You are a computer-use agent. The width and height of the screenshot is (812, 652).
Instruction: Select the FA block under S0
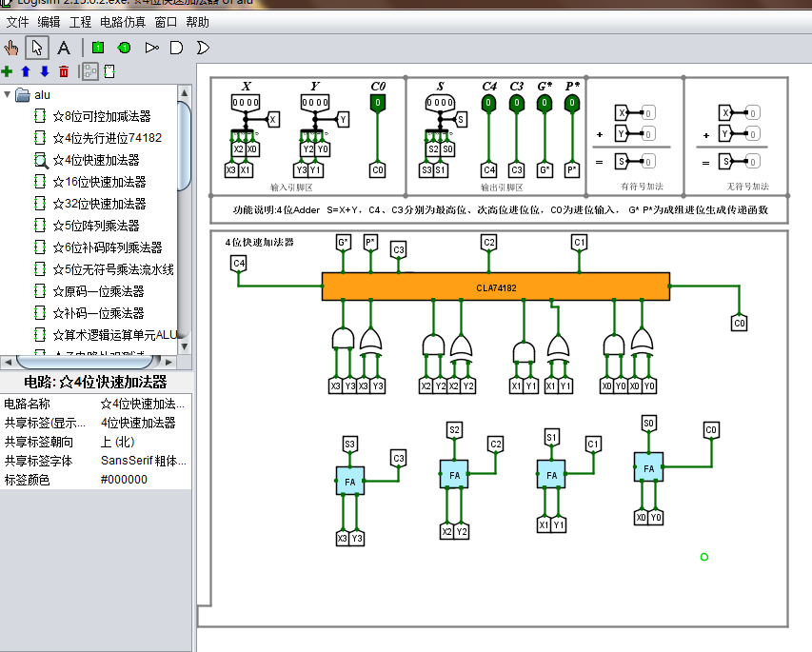(648, 467)
